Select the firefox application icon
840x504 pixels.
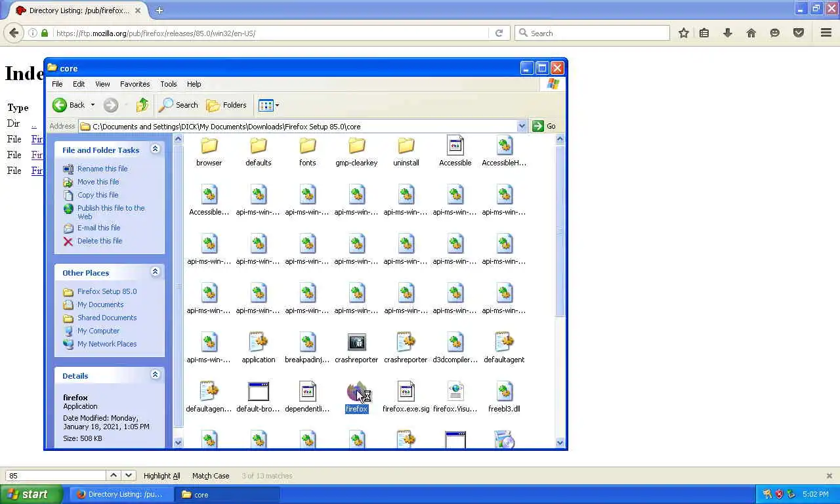coord(356,391)
